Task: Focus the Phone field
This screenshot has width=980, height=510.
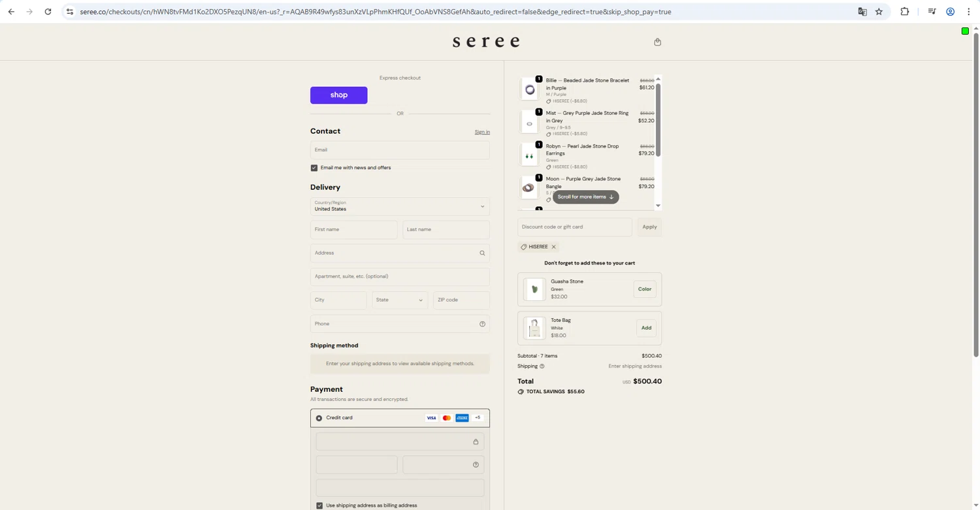Action: [400, 324]
